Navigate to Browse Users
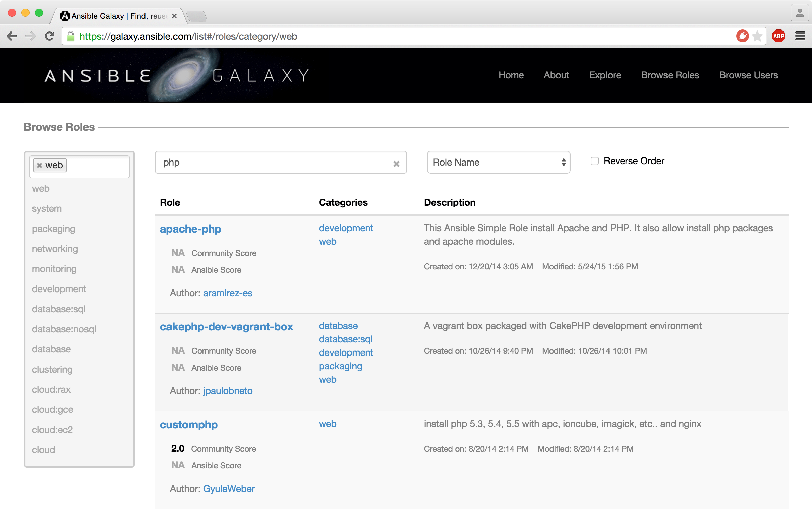 (x=749, y=75)
